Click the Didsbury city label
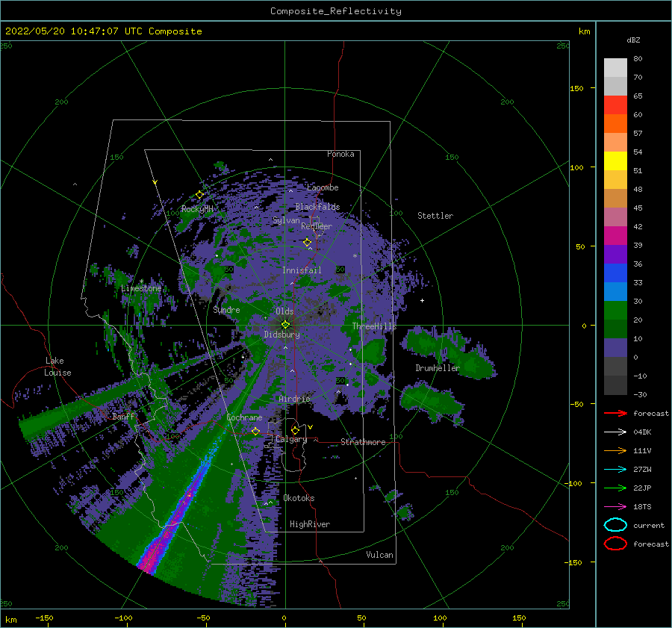Viewport: 672px width, 628px height. [x=282, y=335]
